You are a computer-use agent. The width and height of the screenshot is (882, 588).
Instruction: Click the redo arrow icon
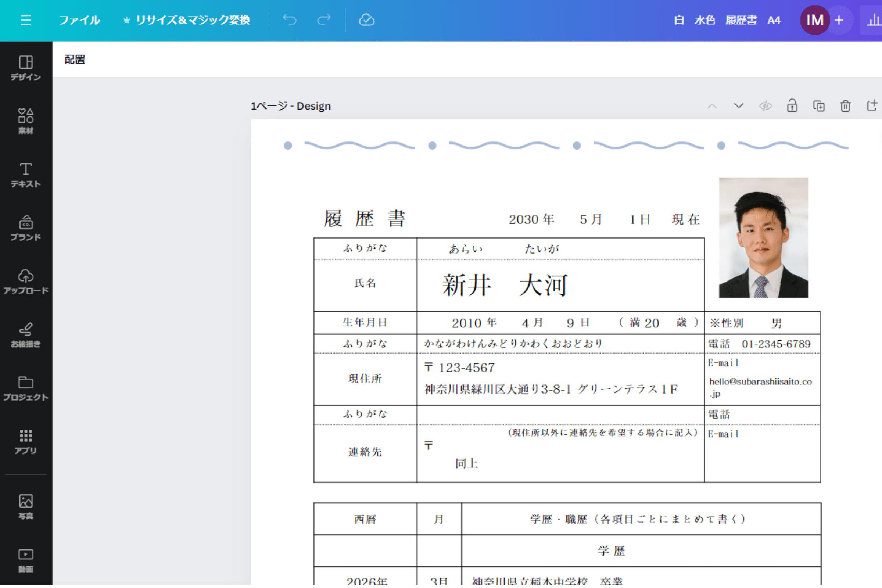tap(324, 20)
